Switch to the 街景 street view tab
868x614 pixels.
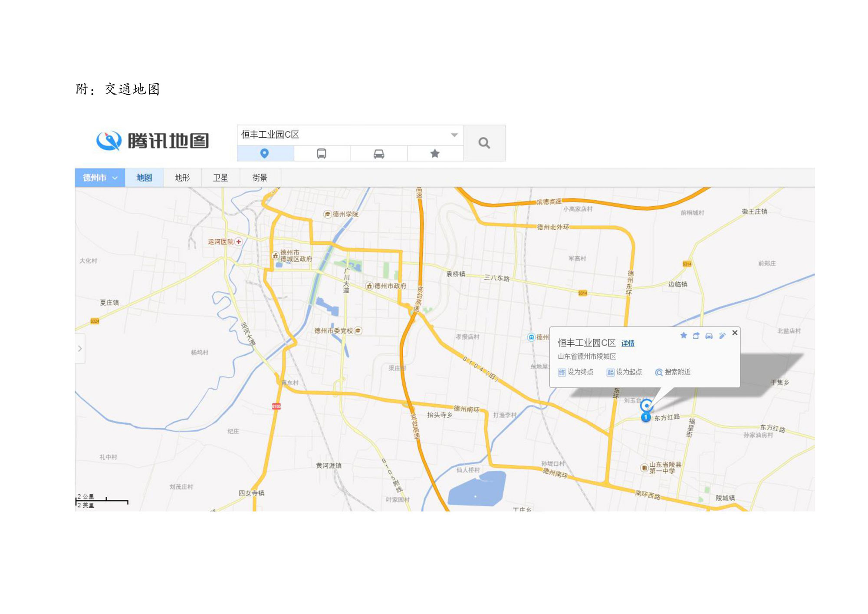tap(260, 178)
